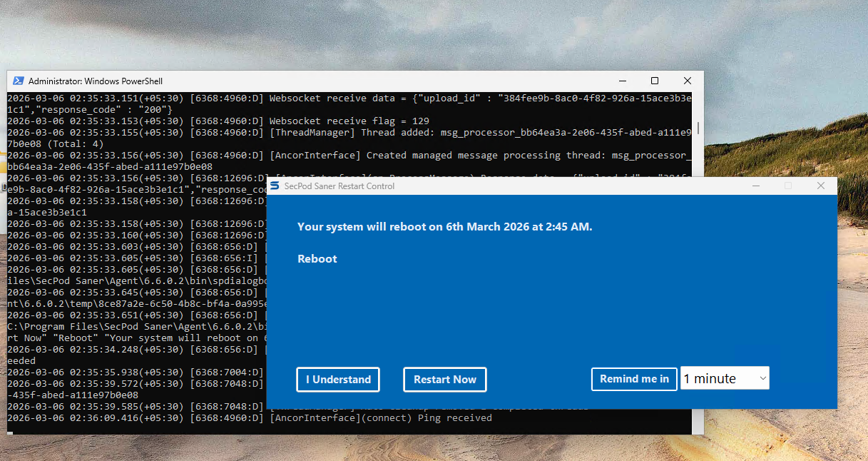Minimize the SecPod Saner Restart Control dialog
Viewport: 868px width, 461px height.
pyautogui.click(x=755, y=186)
